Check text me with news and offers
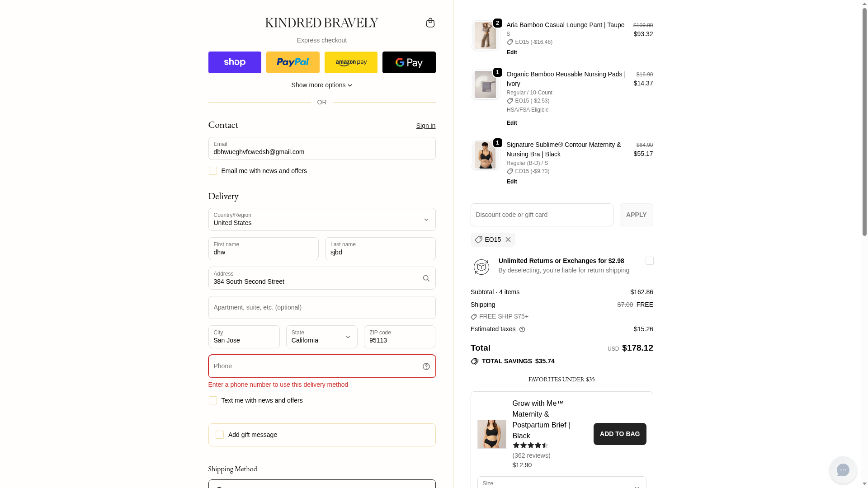This screenshot has width=868, height=488. [x=213, y=400]
